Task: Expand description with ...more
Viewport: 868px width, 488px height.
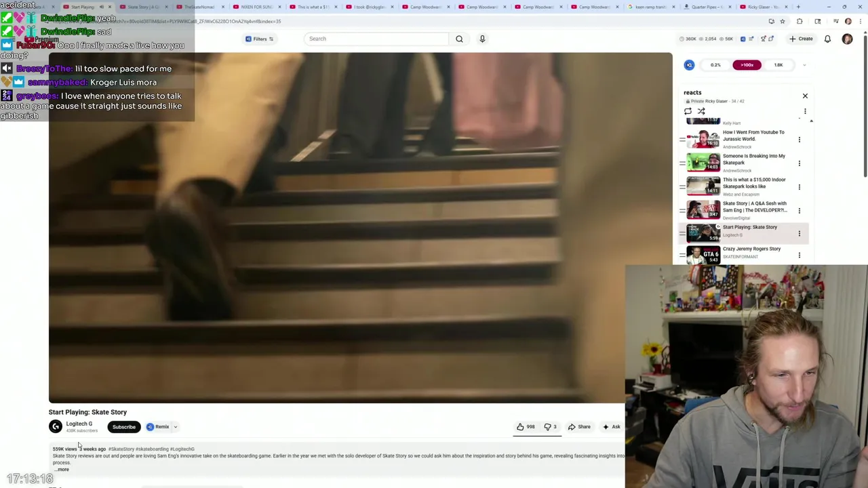Action: click(x=62, y=469)
